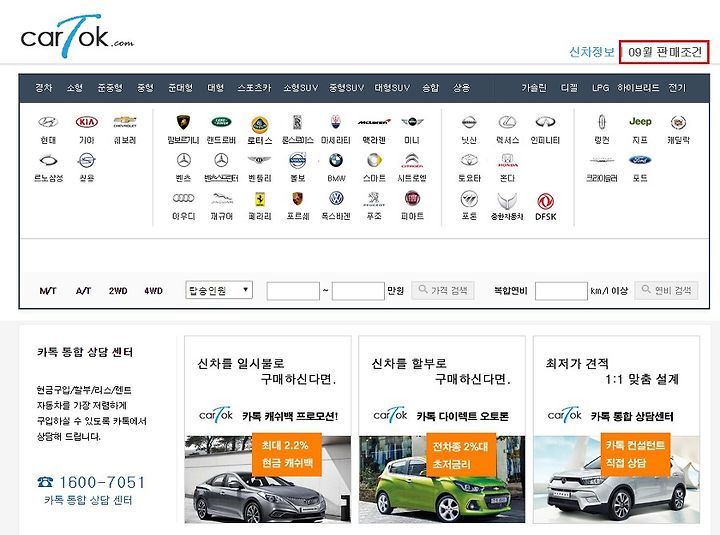The height and width of the screenshot is (535, 720).
Task: Filter by 전기 fuel type
Action: 677,87
